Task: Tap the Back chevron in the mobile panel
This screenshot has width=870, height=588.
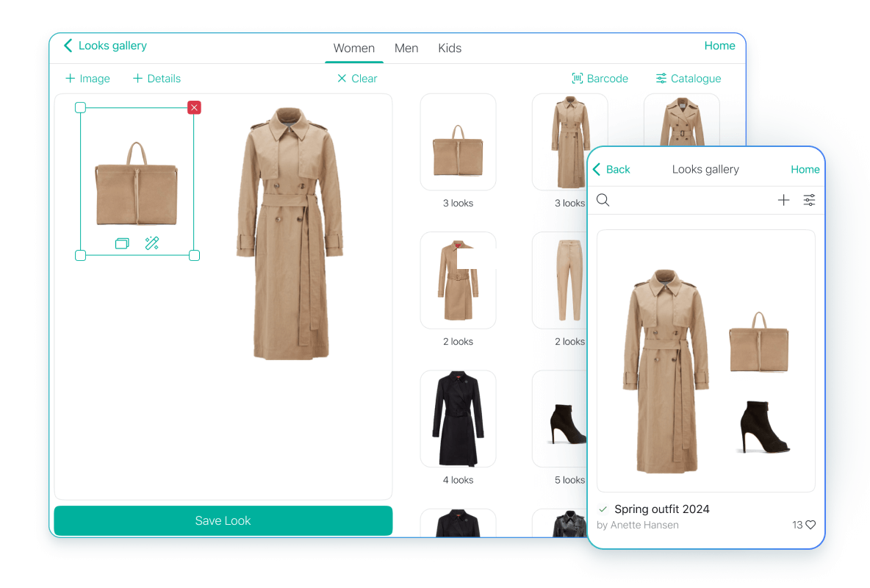Action: (x=597, y=169)
